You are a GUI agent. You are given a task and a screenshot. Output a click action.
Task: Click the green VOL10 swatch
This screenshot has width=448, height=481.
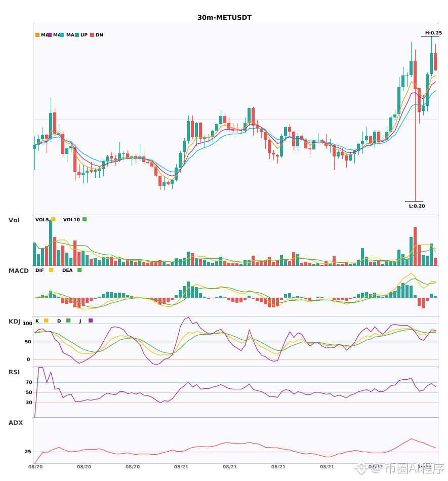[85, 219]
